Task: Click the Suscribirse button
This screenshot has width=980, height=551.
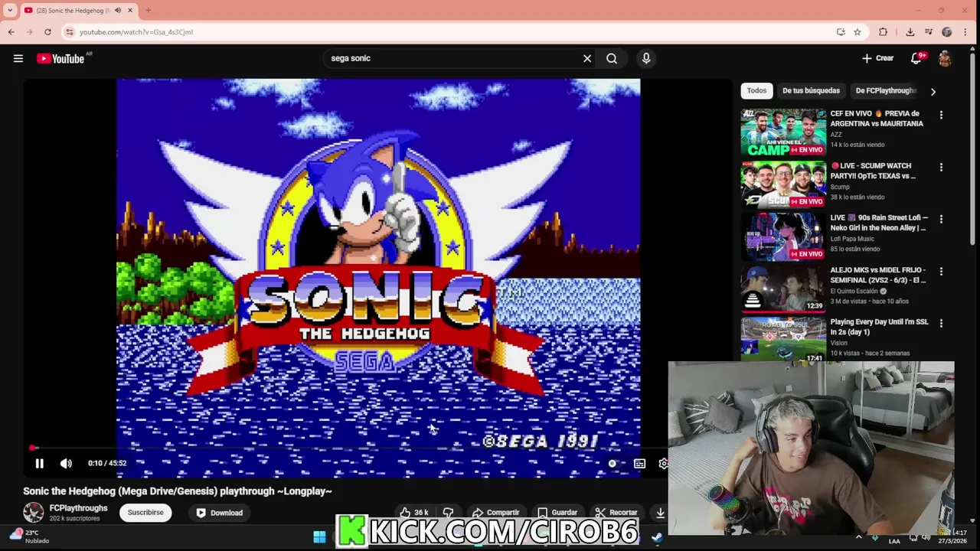Action: [x=145, y=513]
